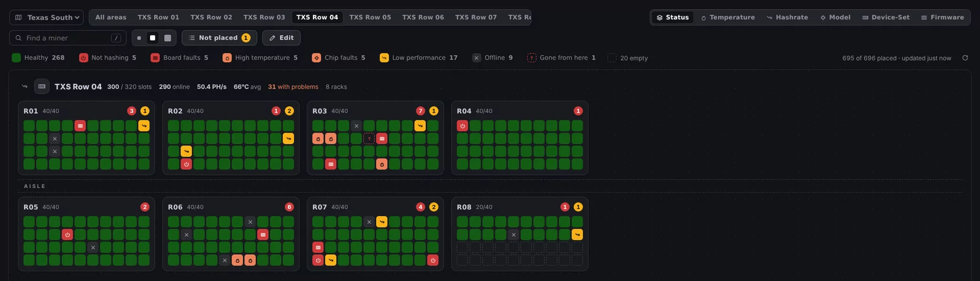980x281 pixels.
Task: Click the 50.4 PH/s hashrate value
Action: (211, 87)
